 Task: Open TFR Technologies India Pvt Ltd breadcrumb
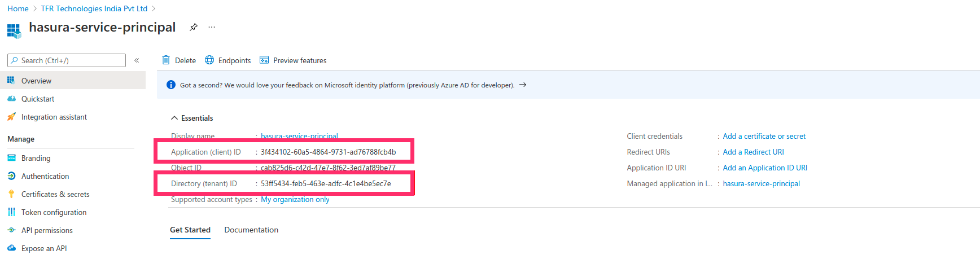tap(94, 8)
